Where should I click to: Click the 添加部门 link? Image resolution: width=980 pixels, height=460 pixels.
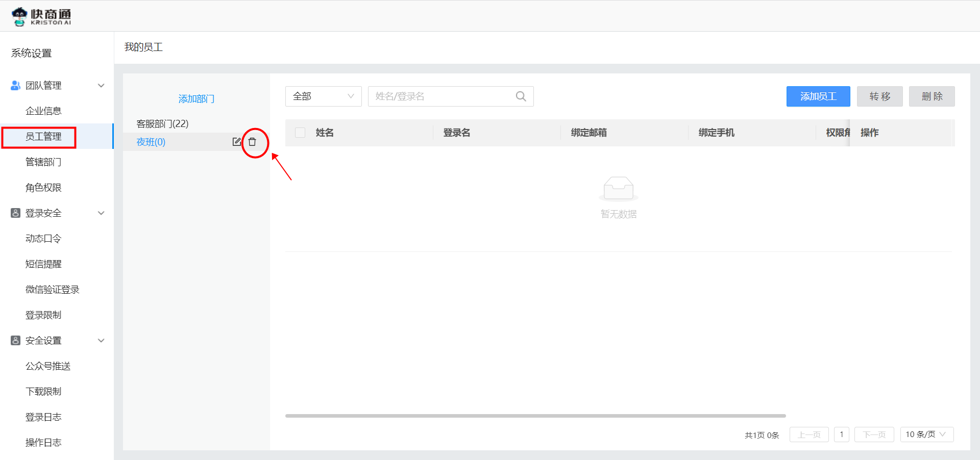(196, 99)
